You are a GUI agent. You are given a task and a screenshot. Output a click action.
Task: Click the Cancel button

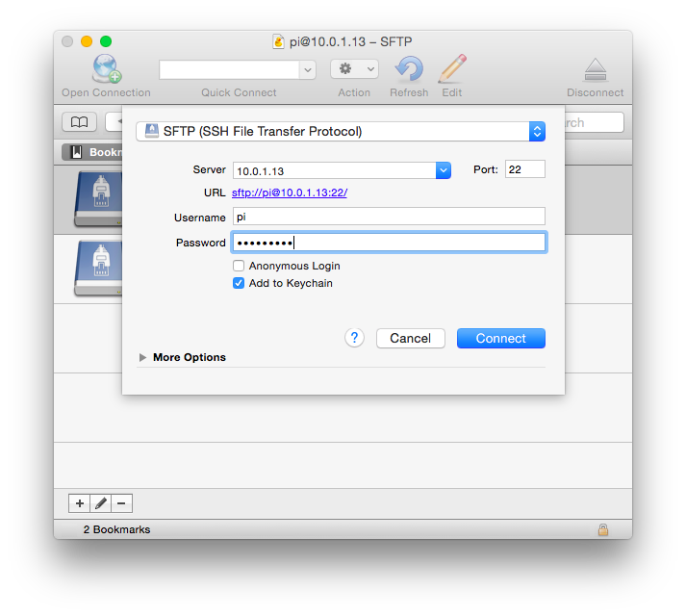[411, 339]
